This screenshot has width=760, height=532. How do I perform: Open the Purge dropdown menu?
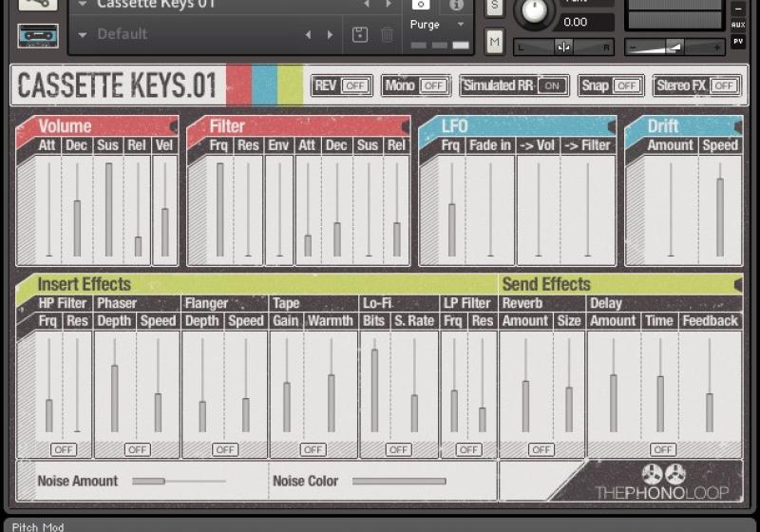pyautogui.click(x=437, y=25)
